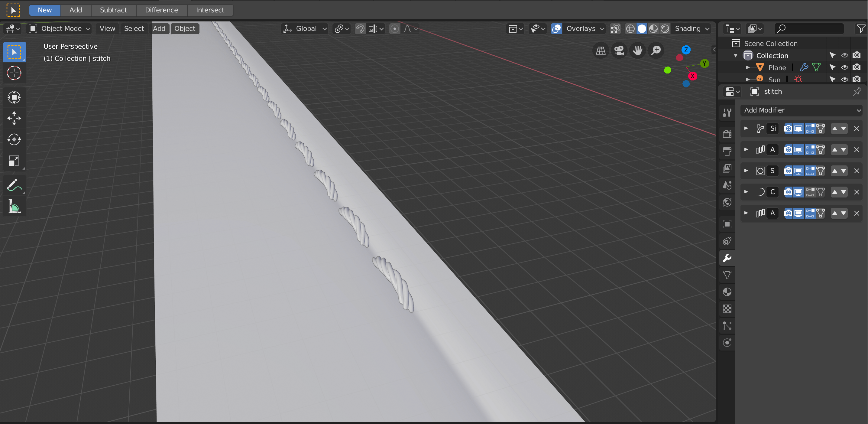Screen dimensions: 868x424
Task: Choose Subtract selection mode
Action: point(113,10)
